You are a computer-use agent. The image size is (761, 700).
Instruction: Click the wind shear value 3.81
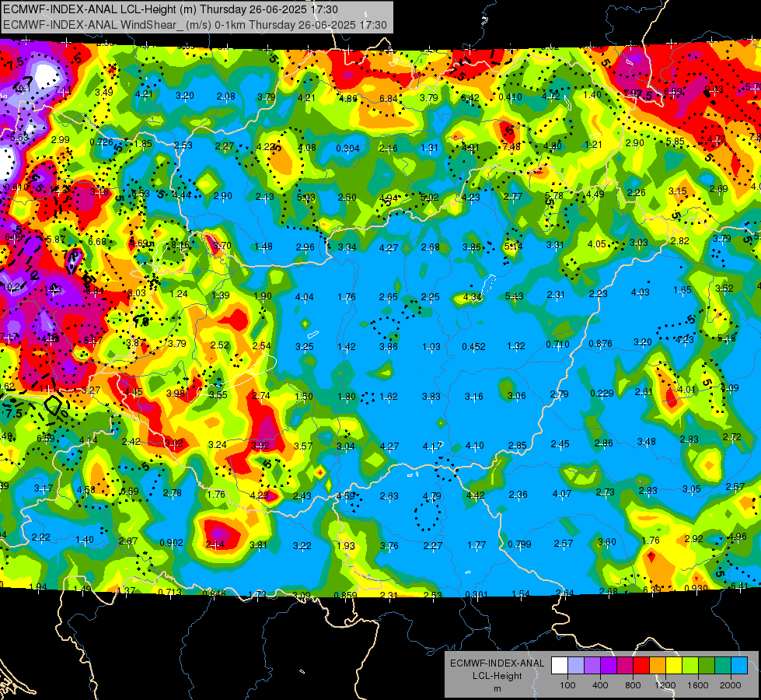click(258, 545)
